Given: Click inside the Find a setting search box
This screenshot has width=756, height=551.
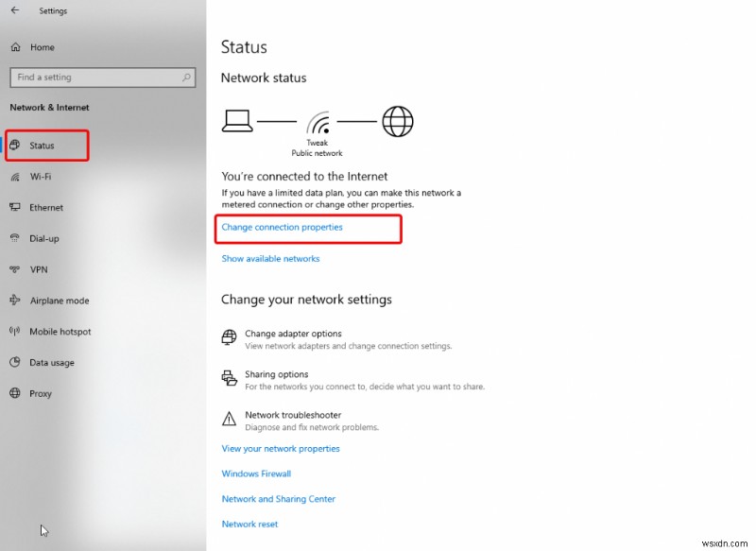Looking at the screenshot, I should 102,77.
